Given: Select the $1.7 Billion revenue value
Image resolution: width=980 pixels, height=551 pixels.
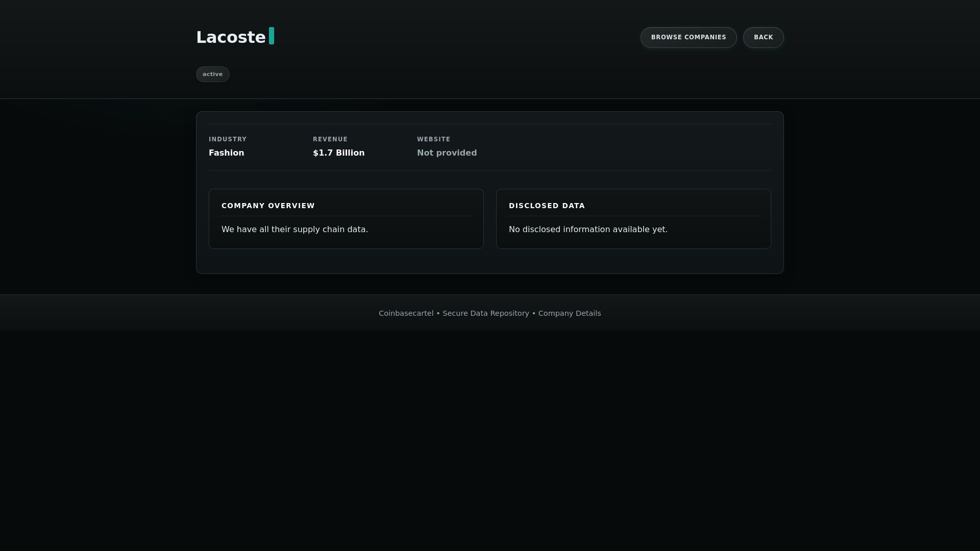Looking at the screenshot, I should tap(338, 153).
